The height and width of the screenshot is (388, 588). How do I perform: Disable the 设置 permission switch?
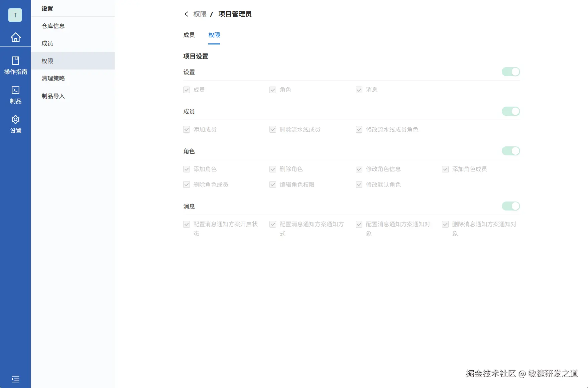pyautogui.click(x=510, y=72)
